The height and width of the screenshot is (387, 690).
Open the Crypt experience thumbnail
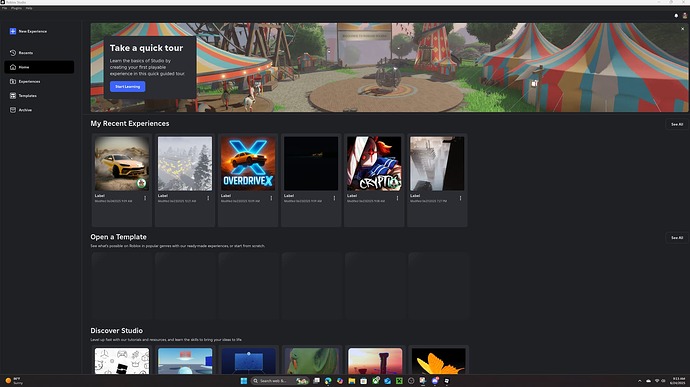pos(374,163)
